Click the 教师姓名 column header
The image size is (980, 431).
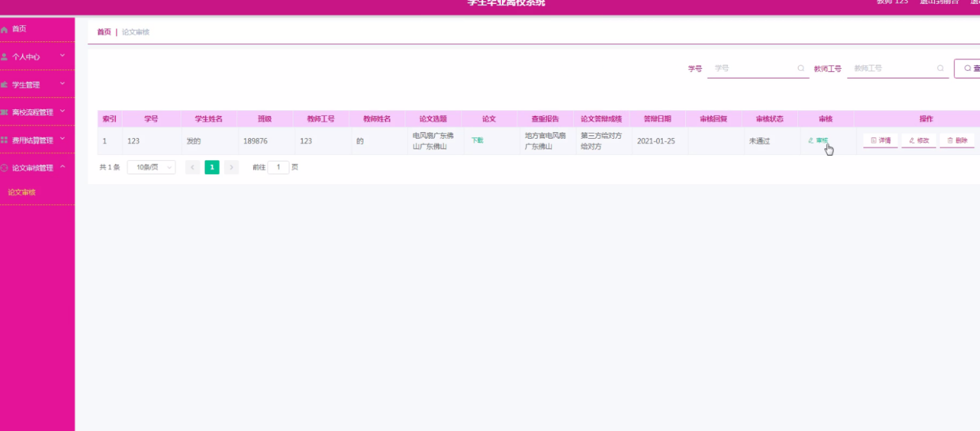pyautogui.click(x=377, y=119)
